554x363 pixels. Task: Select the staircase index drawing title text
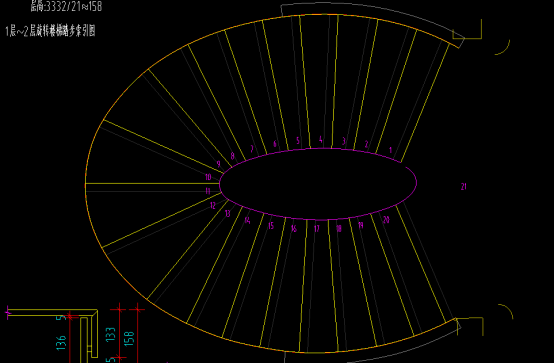[51, 31]
